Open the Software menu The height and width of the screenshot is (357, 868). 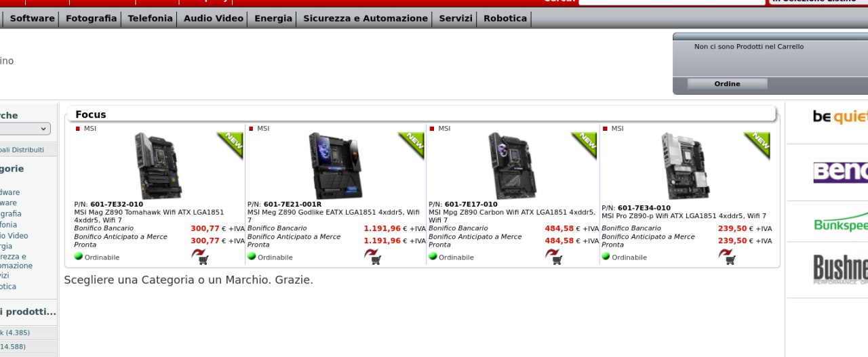[32, 18]
